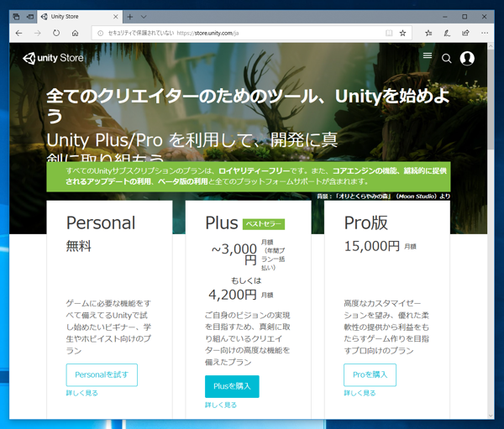
Task: Click the 4,200円 price text
Action: tap(233, 295)
